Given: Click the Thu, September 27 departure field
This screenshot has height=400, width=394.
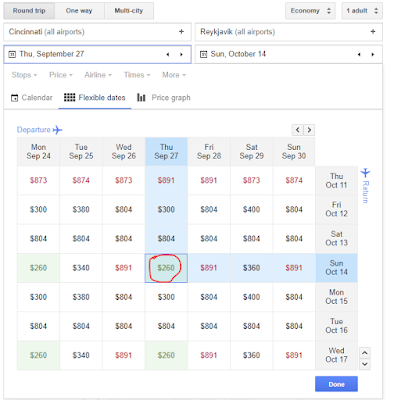Looking at the screenshot, I should 97,54.
